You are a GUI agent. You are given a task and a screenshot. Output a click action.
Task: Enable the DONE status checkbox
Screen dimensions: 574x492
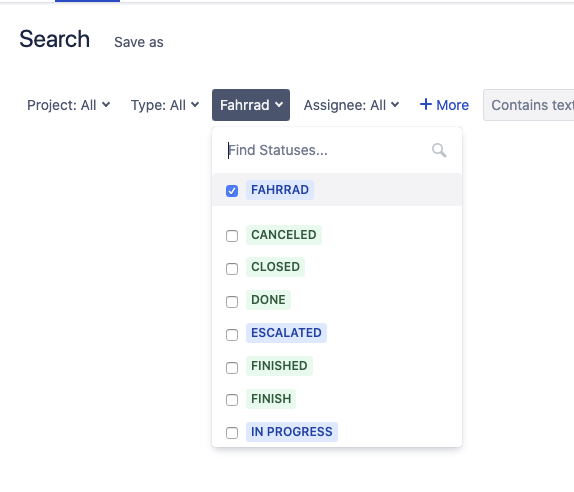232,302
